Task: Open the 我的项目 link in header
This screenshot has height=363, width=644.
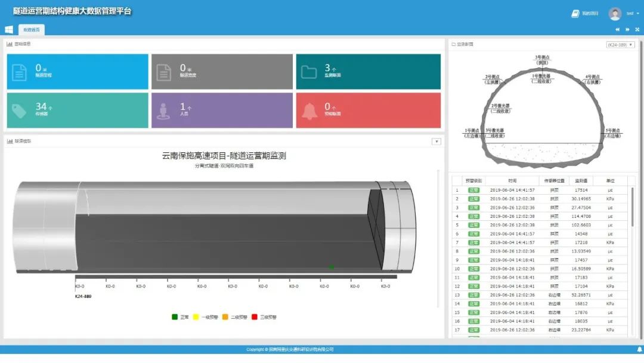Action: (x=585, y=13)
